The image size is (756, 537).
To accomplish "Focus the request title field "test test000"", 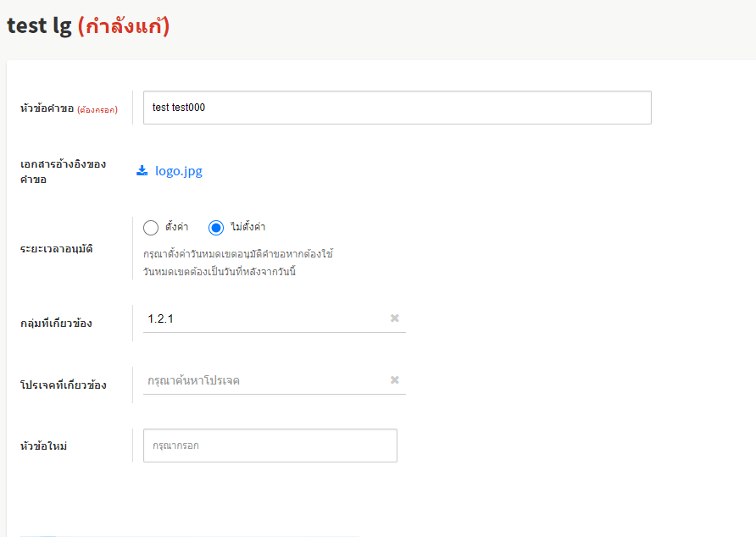I will [x=397, y=108].
